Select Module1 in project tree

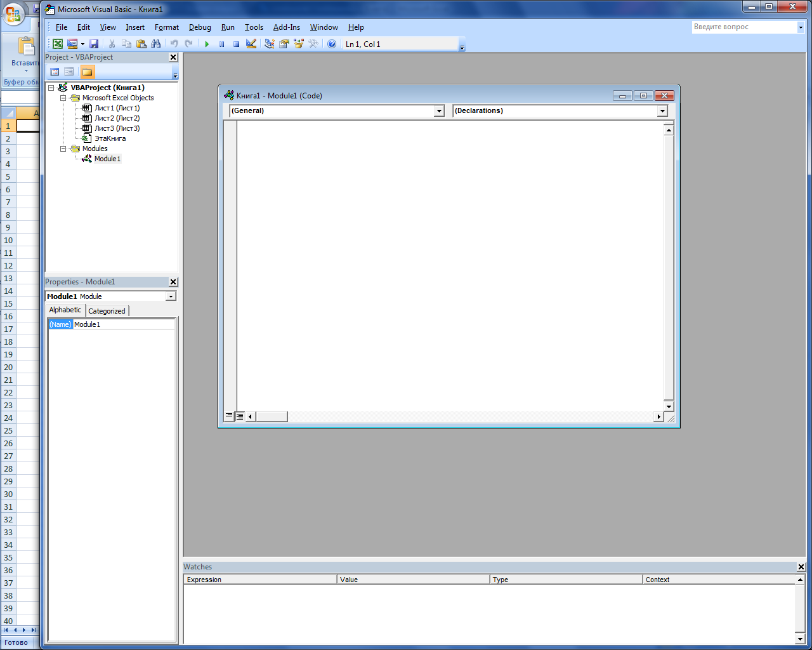click(x=107, y=159)
